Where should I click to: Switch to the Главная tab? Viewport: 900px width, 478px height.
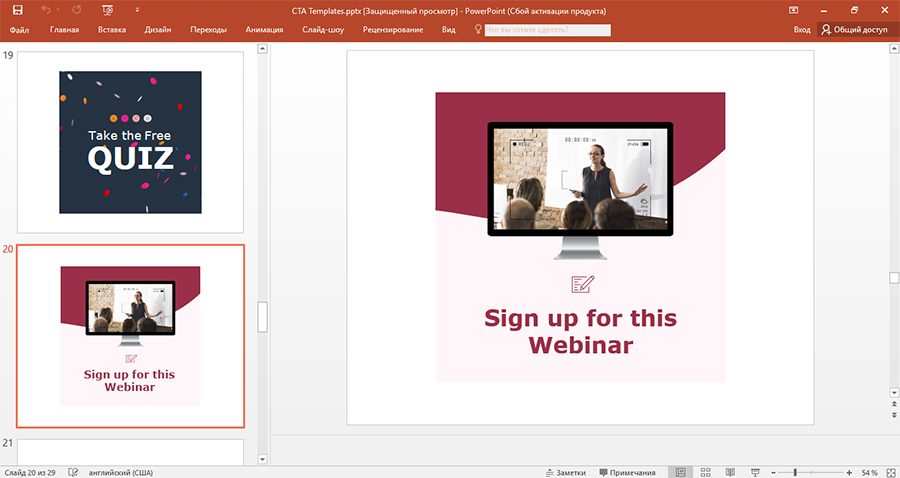coord(64,30)
